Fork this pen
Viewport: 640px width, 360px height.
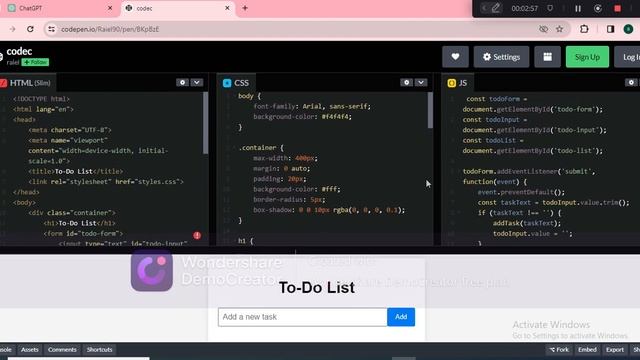559,350
